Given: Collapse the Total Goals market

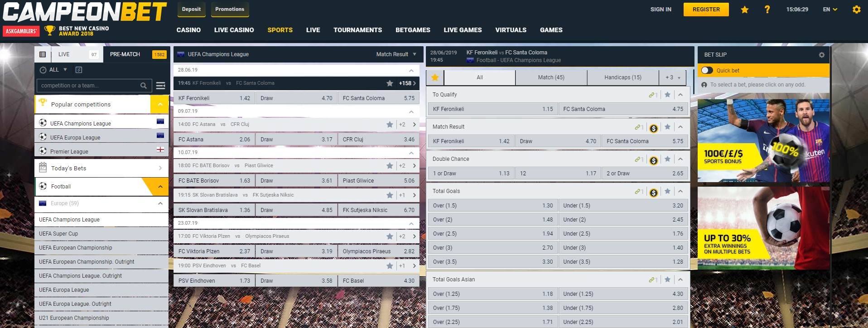Looking at the screenshot, I should tap(680, 191).
